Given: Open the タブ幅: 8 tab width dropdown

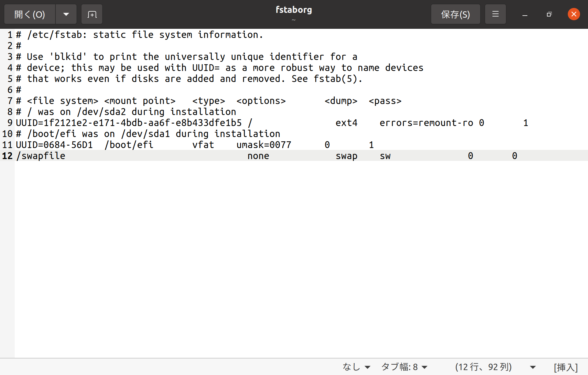Looking at the screenshot, I should coord(405,367).
